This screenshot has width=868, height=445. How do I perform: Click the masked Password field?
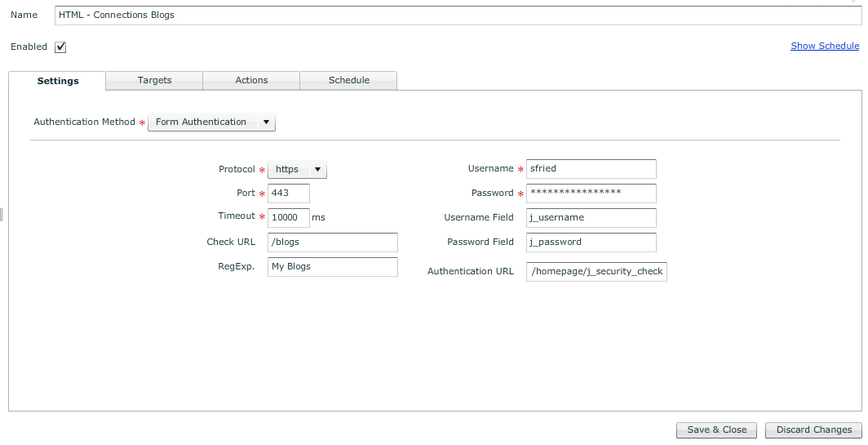point(591,194)
